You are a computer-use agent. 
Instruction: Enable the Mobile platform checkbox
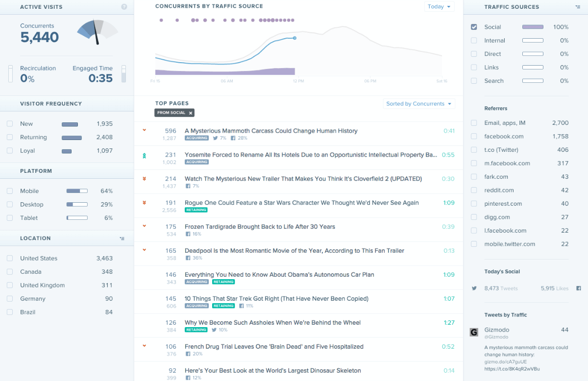(10, 190)
